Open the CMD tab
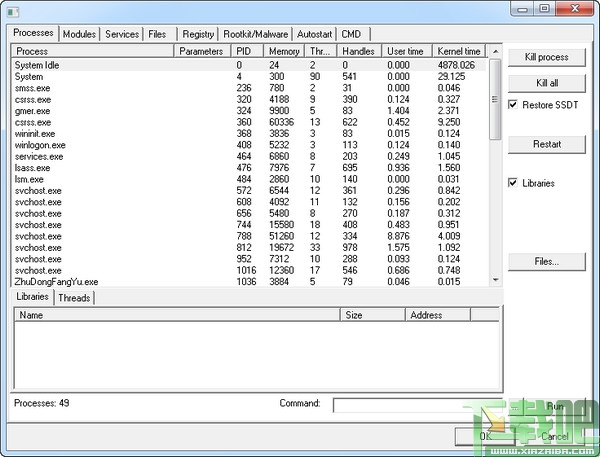 (x=351, y=34)
